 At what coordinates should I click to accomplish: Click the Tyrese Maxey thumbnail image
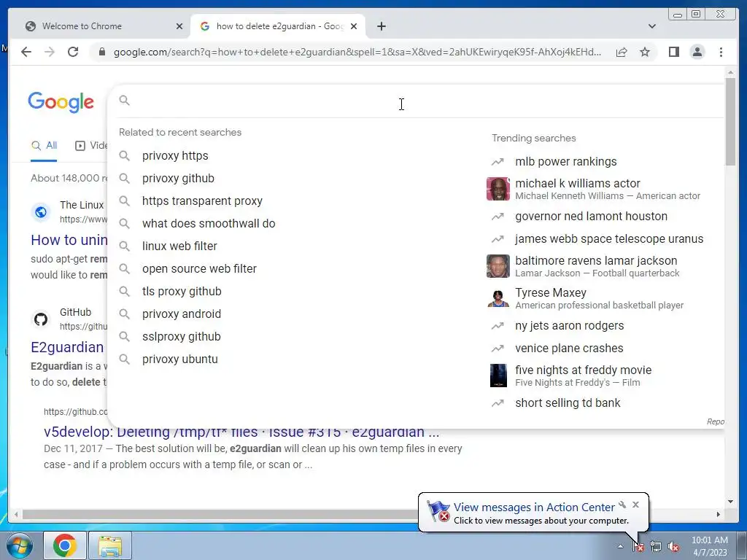point(498,298)
